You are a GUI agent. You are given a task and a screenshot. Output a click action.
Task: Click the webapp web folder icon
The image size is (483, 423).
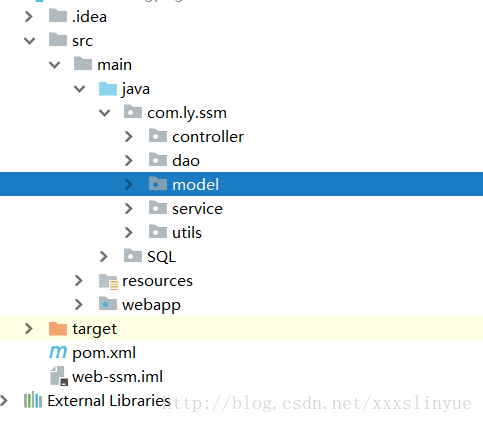[x=108, y=304]
